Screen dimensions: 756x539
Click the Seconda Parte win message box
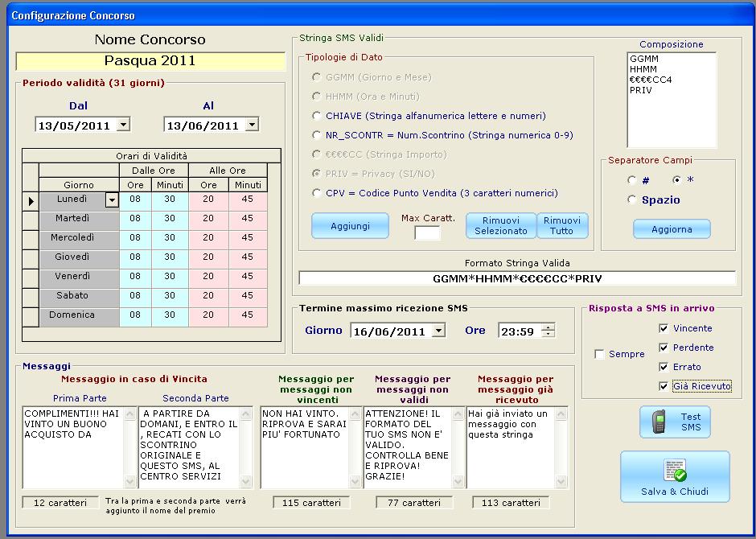[190, 447]
